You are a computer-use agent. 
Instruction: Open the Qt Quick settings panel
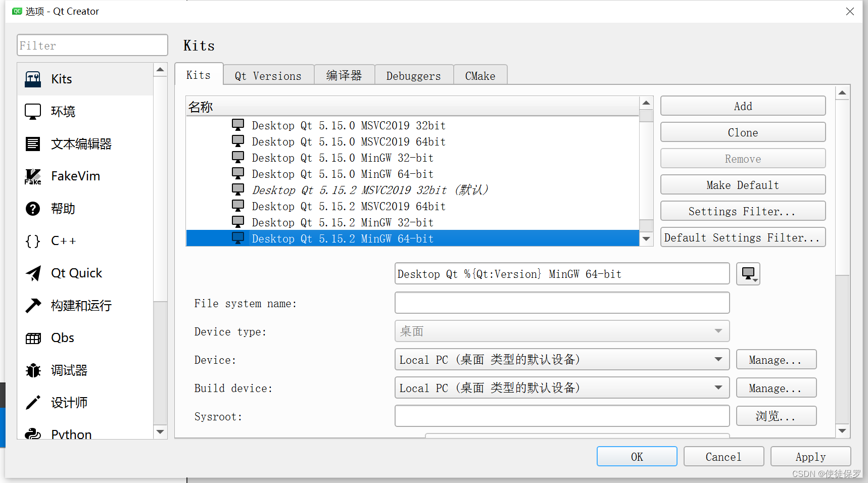[76, 273]
